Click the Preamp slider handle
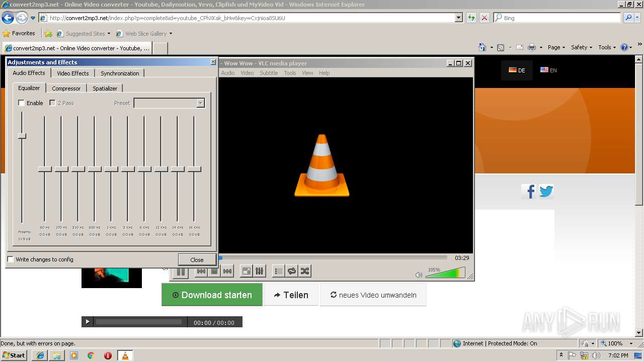Image resolution: width=644 pixels, height=362 pixels. [x=22, y=136]
